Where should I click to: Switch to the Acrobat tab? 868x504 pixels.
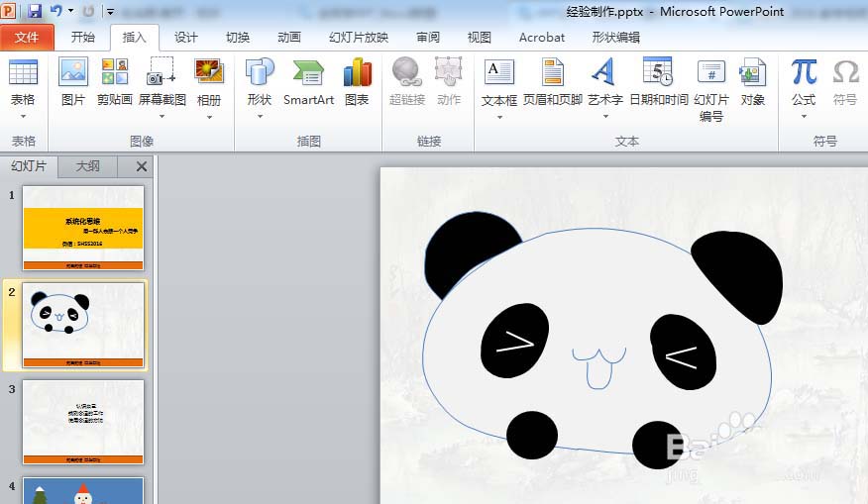542,37
